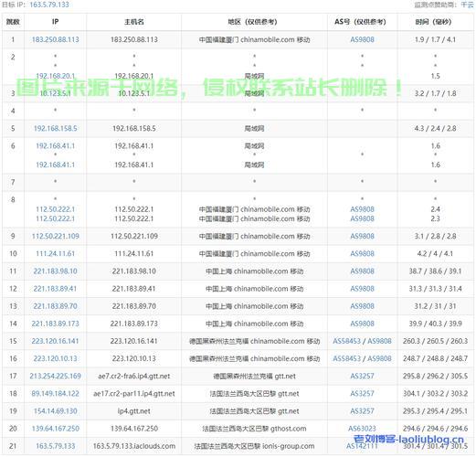Click the AS号 column header

pyautogui.click(x=362, y=22)
